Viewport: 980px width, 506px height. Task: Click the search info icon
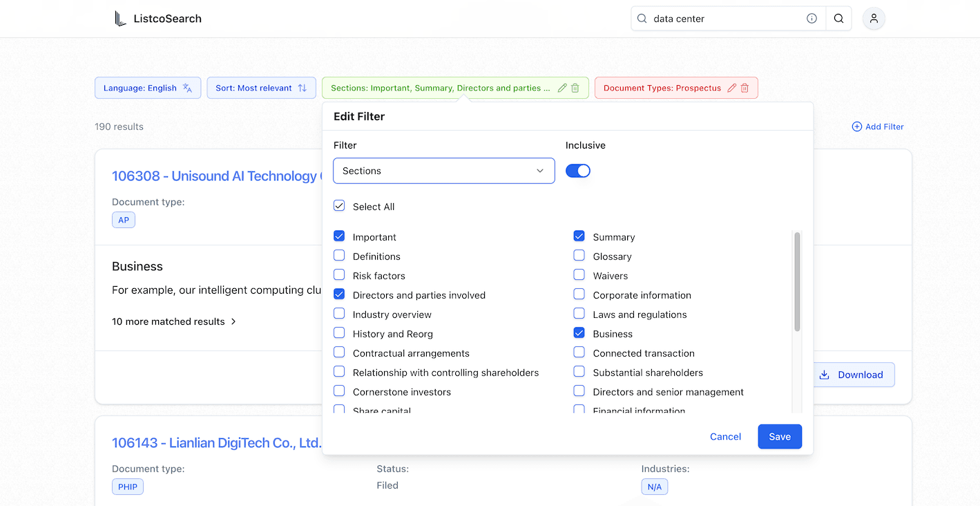click(x=812, y=19)
